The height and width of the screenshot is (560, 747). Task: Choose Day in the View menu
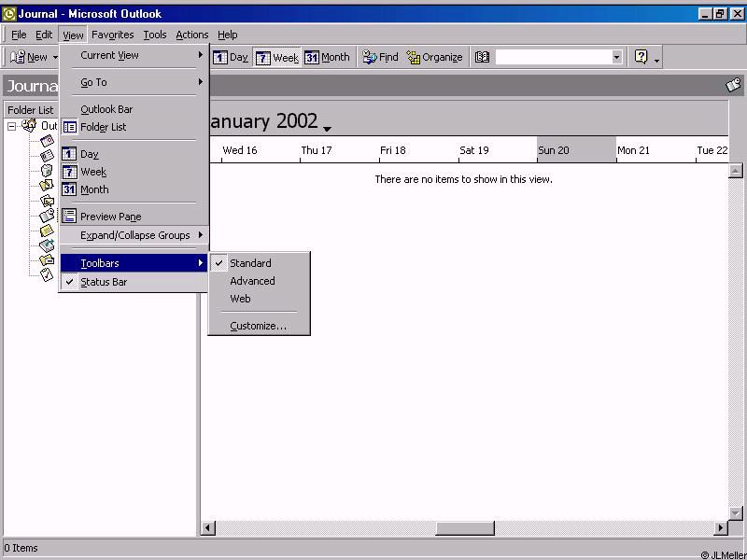(x=134, y=154)
